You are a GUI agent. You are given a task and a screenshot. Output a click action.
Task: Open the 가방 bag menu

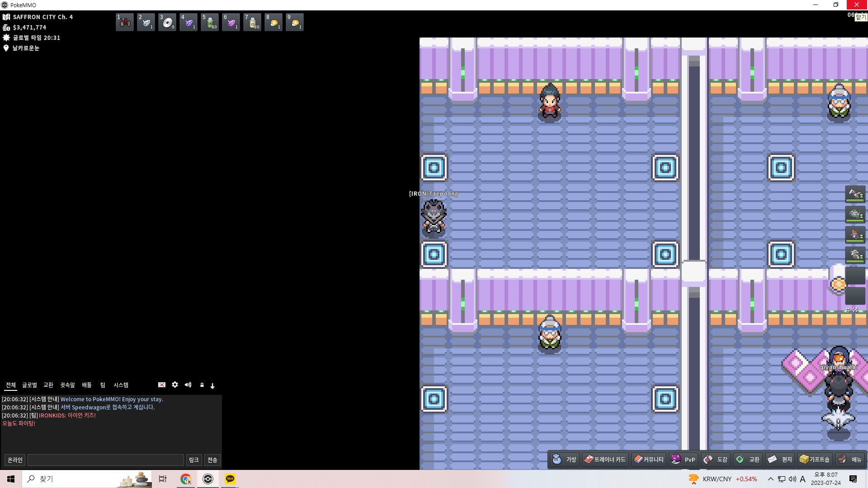pos(564,459)
